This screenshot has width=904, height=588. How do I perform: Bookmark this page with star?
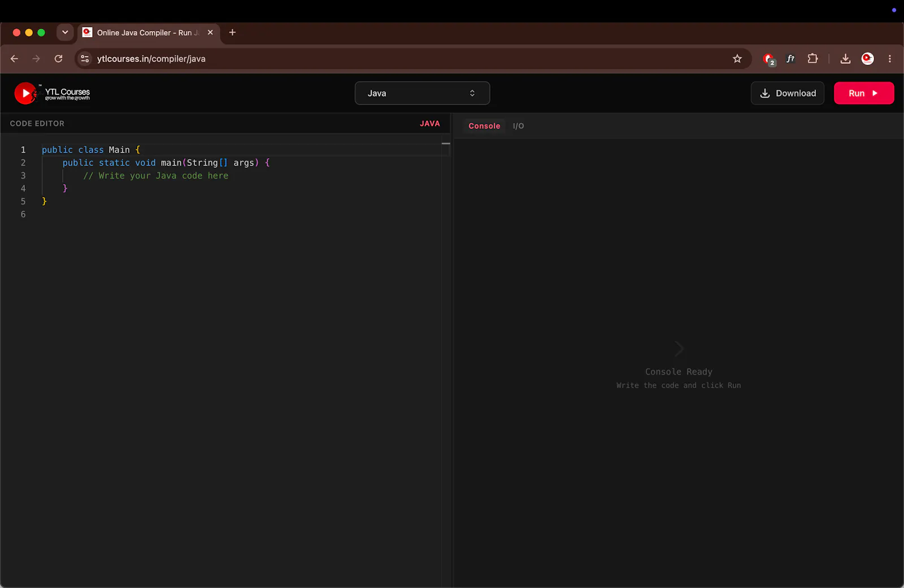737,59
